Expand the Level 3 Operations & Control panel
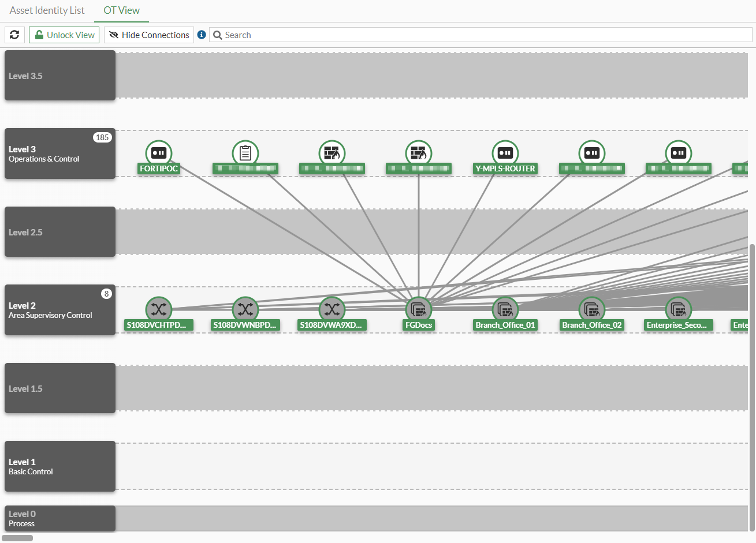Screen dimensions: 756x543 [59, 153]
